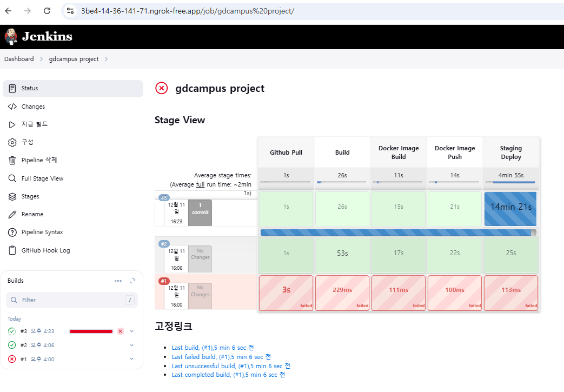The width and height of the screenshot is (564, 392).
Task: Click blue striped progress bar under build #3
Action: tap(398, 232)
